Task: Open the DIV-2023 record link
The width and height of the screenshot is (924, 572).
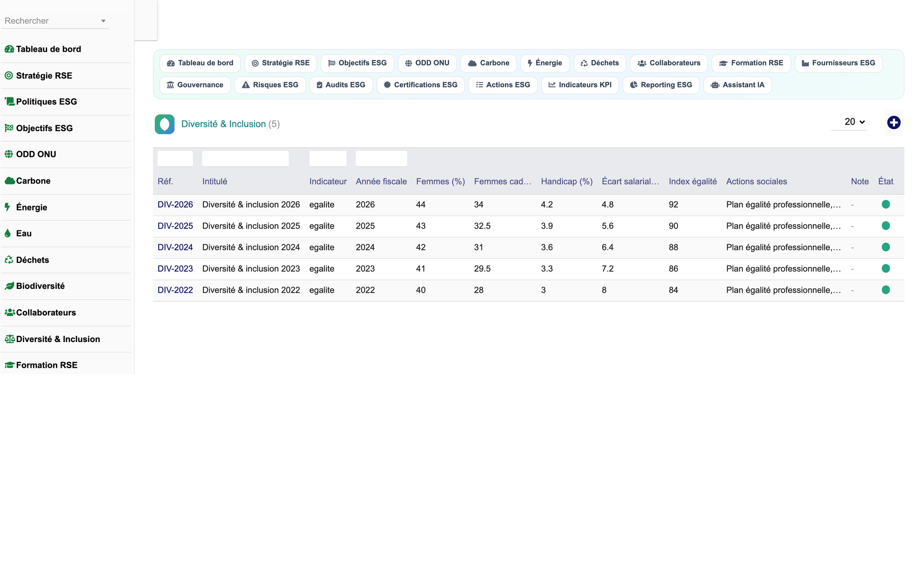Action: (175, 269)
